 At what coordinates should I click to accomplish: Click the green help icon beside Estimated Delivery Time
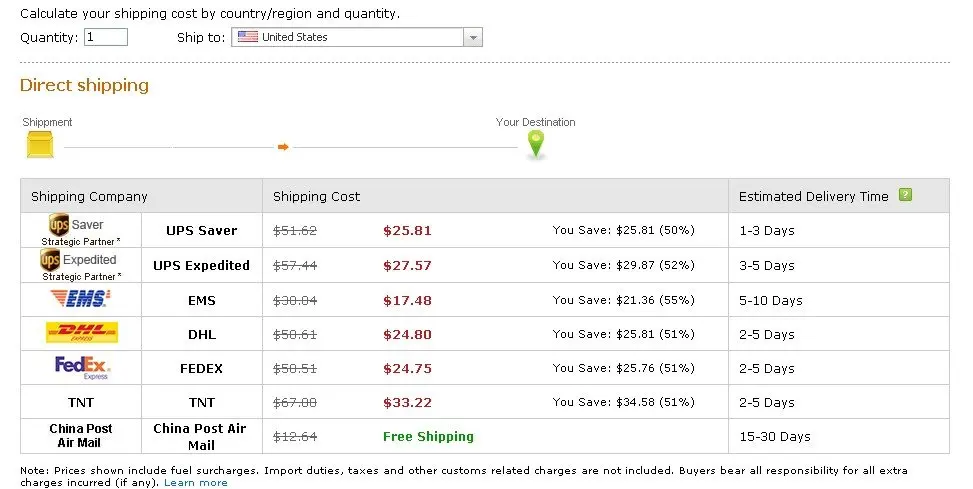tap(905, 195)
